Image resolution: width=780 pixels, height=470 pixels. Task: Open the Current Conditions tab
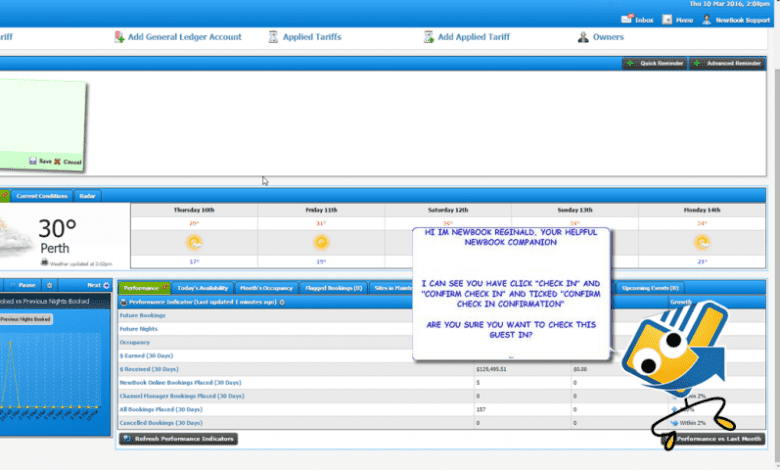click(42, 196)
